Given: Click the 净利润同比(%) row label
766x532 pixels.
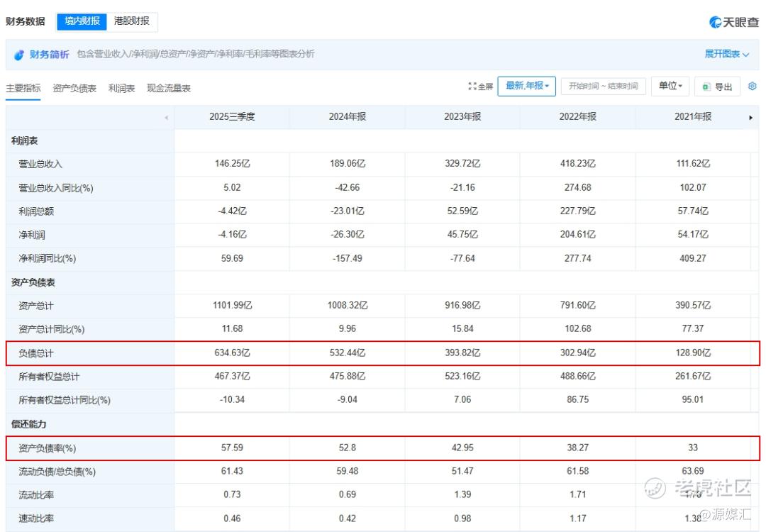Looking at the screenshot, I should (48, 258).
